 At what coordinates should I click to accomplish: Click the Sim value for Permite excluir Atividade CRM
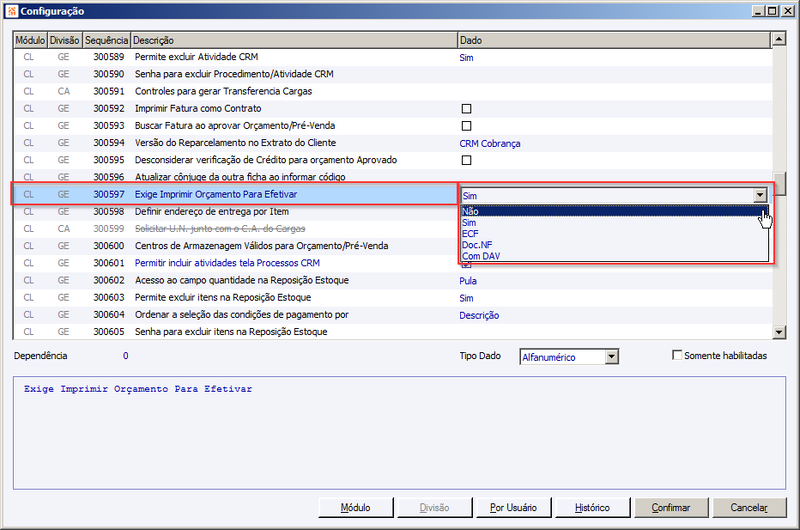(x=466, y=58)
